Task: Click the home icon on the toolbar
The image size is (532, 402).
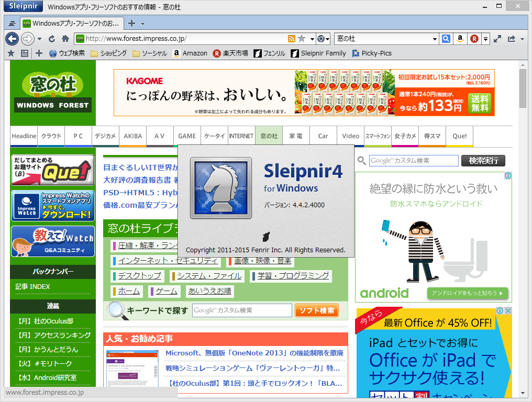Action: click(x=64, y=39)
